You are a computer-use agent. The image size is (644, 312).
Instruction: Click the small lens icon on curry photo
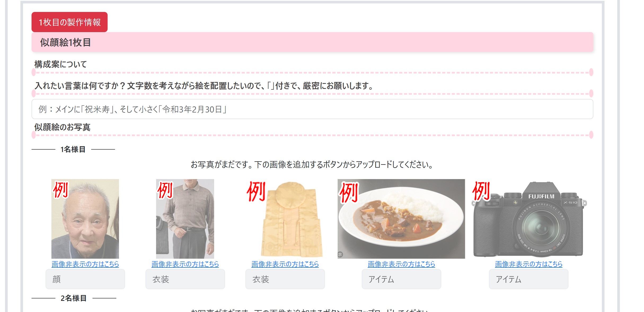tap(340, 255)
